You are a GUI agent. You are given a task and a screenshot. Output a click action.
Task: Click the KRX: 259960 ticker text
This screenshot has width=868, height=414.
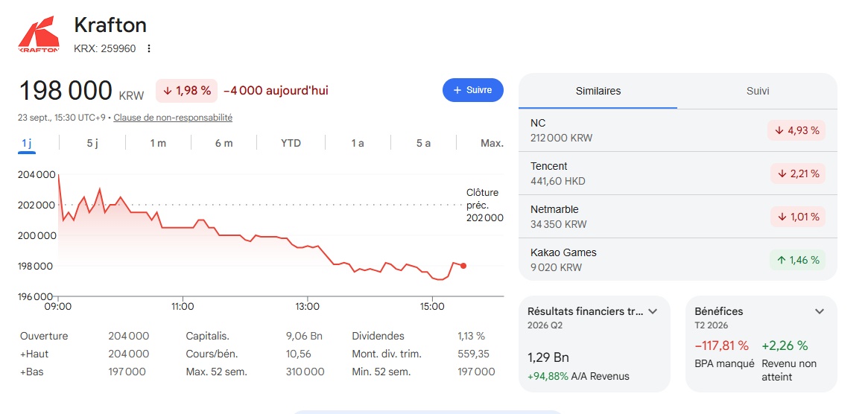104,48
